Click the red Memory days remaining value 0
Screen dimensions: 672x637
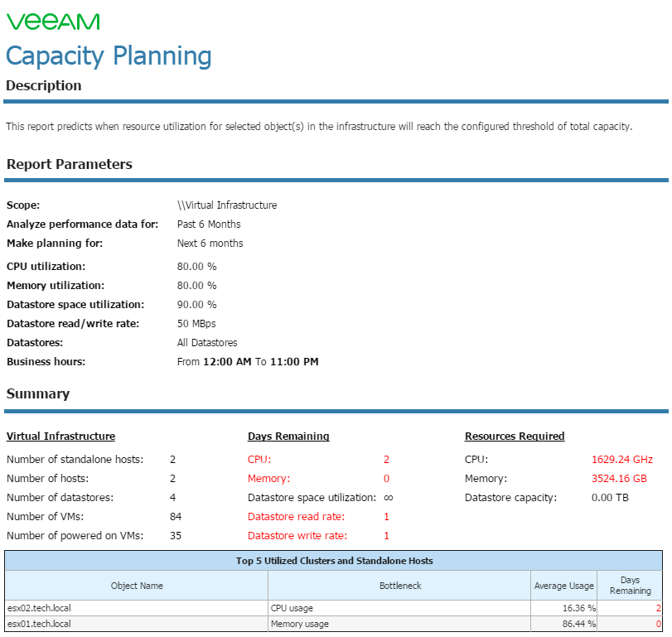point(386,479)
